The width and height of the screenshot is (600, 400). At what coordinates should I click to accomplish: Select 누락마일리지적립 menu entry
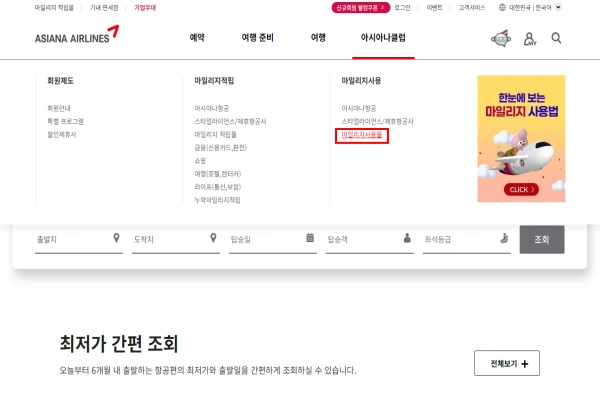tap(217, 199)
